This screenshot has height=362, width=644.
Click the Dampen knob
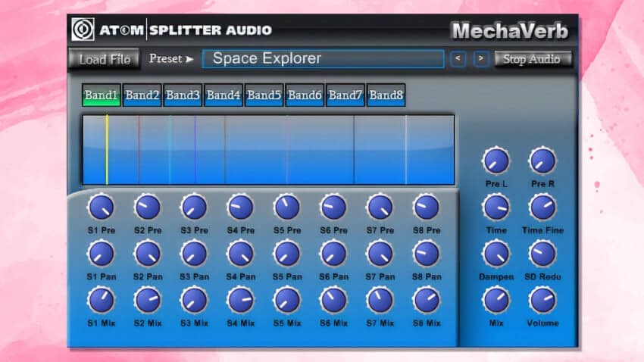(496, 254)
